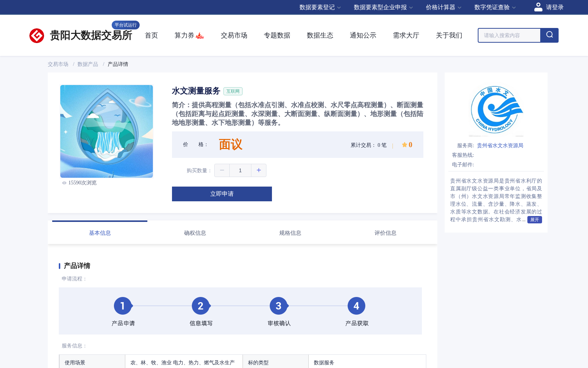588x368 pixels.
Task: Click the 电子邮件 label
Action: [x=463, y=165]
